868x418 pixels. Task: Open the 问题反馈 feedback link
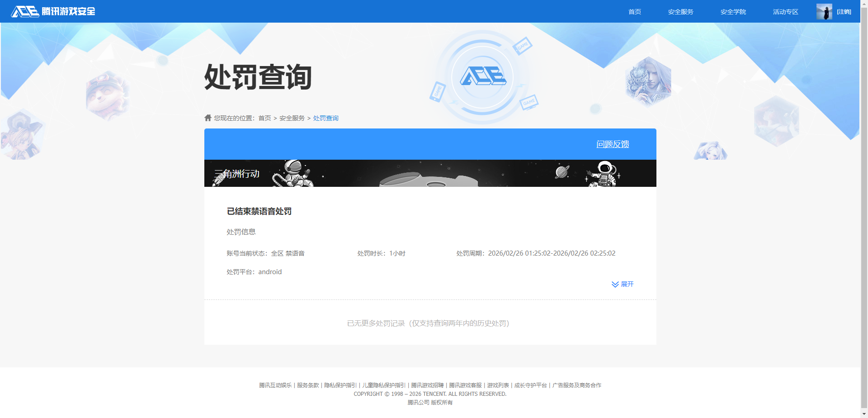coord(613,144)
